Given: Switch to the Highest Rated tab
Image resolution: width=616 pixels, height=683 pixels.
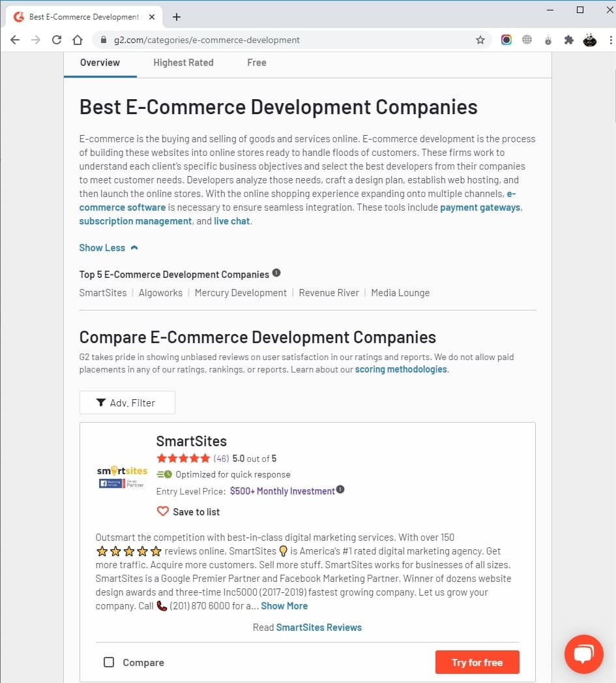Looking at the screenshot, I should (x=183, y=63).
